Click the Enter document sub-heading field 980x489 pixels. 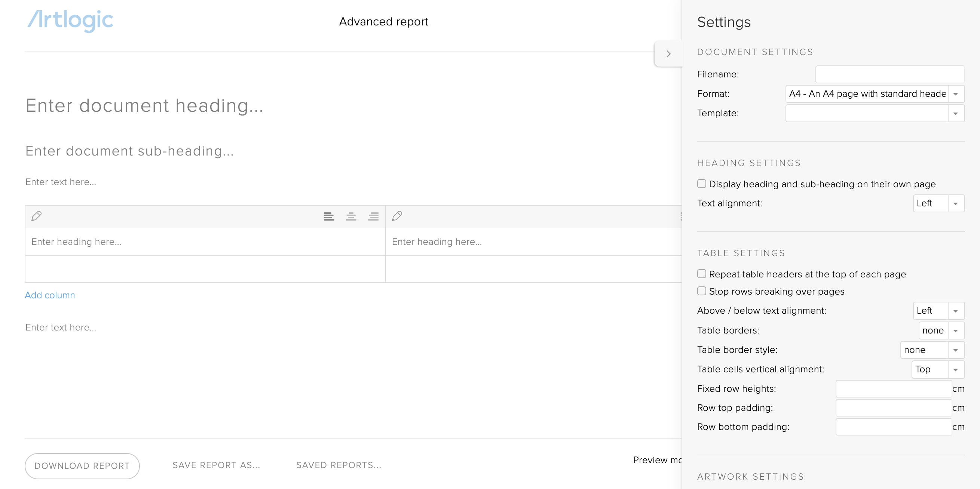[130, 151]
